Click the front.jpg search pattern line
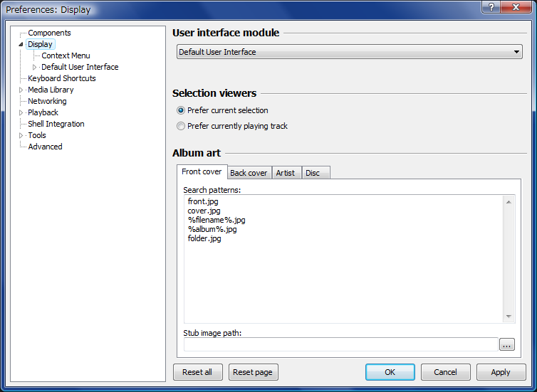Screen dimensions: 537x392 pos(203,201)
